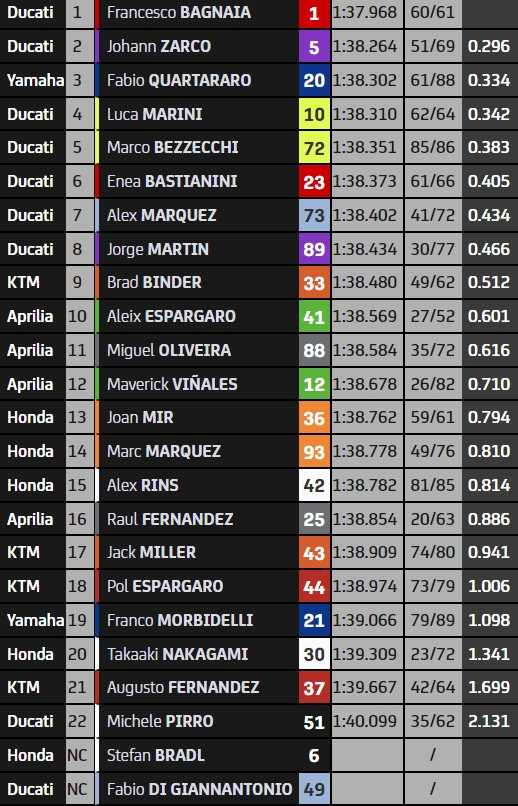This screenshot has width=518, height=806.
Task: Open Fabio QUARTARARO rider name
Action: pyautogui.click(x=179, y=80)
